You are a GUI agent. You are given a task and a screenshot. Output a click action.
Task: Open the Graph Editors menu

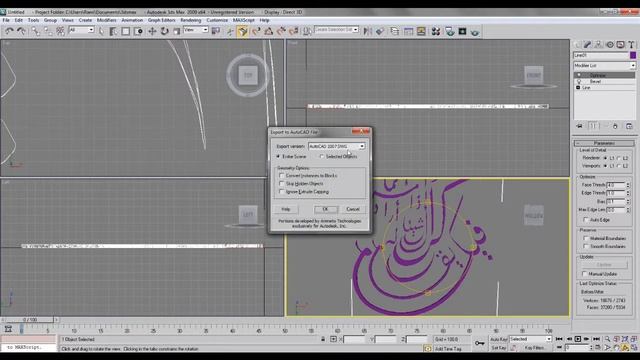click(161, 20)
